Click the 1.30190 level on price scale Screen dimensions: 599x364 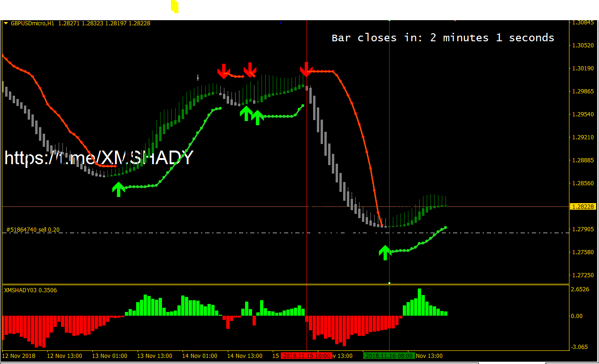click(x=582, y=68)
